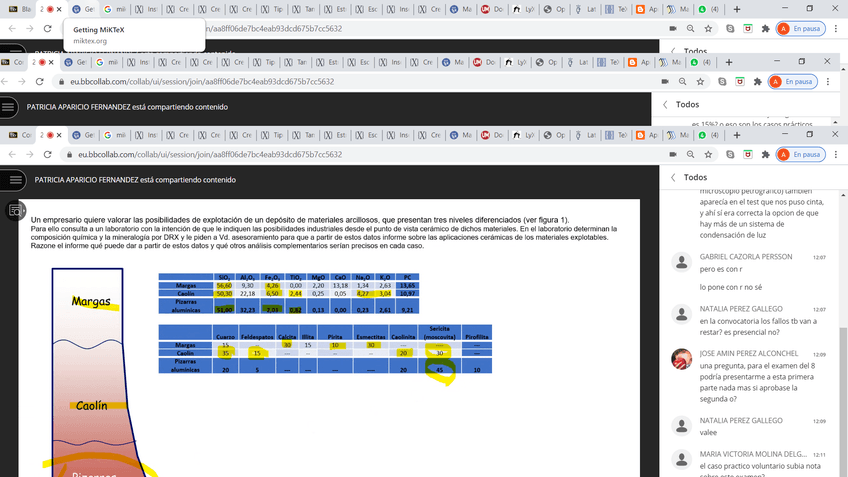848x477 pixels.
Task: Bookmark this page with the star in front window
Action: click(708, 155)
